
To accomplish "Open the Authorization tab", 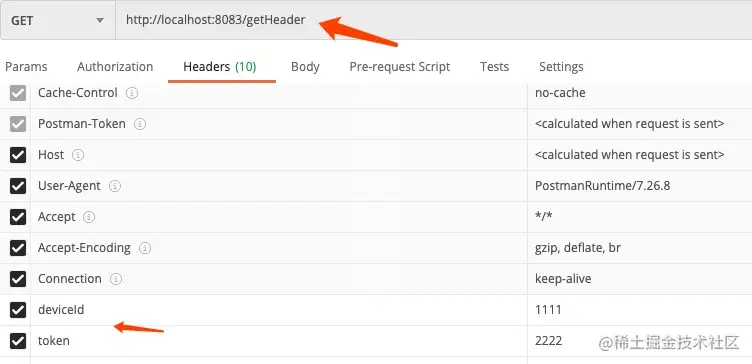I will coord(115,67).
